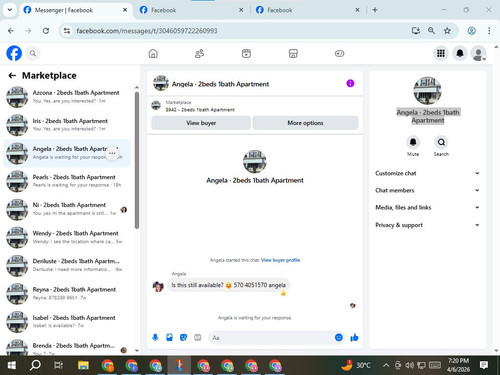The width and height of the screenshot is (500, 375).
Task: Open the Pearls apartment conversation
Action: [67, 181]
